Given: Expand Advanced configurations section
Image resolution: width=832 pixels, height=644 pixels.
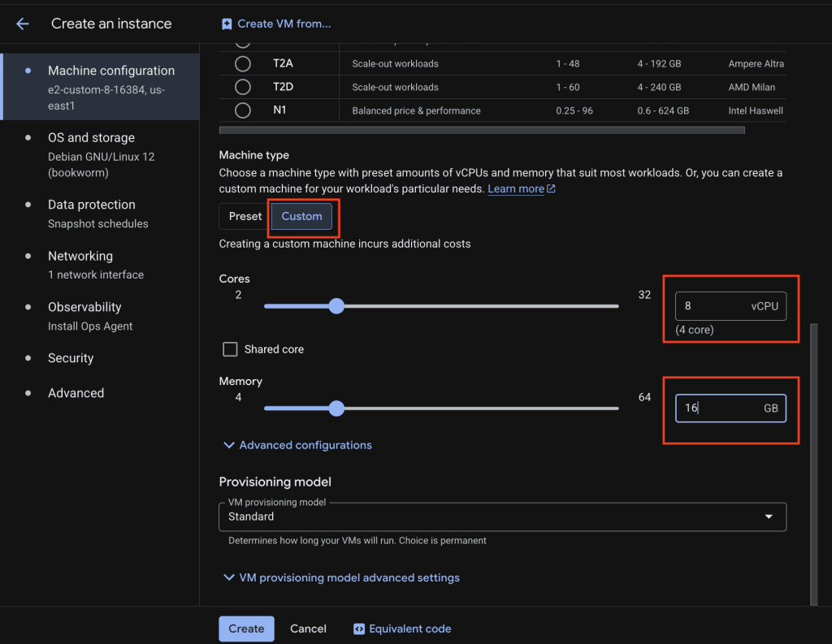Looking at the screenshot, I should 297,445.
